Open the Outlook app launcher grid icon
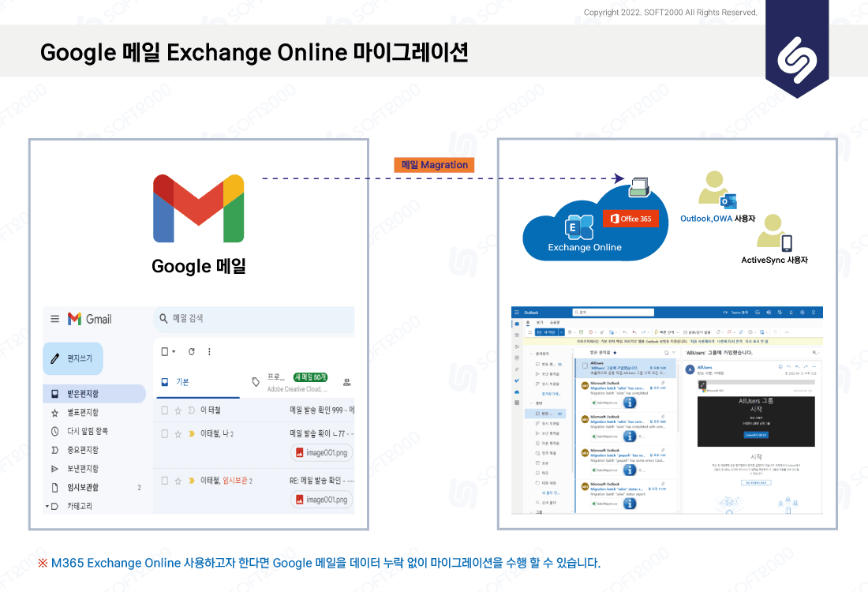The width and height of the screenshot is (868, 592). tap(517, 313)
